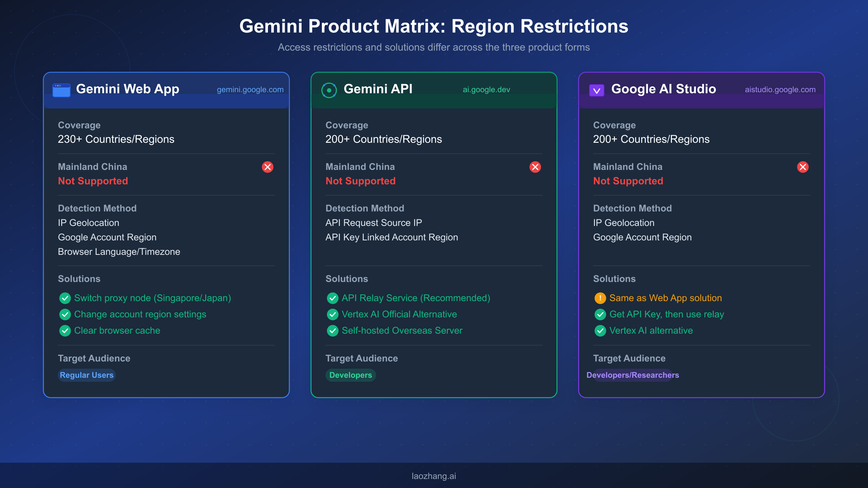This screenshot has width=868, height=488.
Task: Click the red X on Google AI Studio card
Action: click(x=803, y=167)
